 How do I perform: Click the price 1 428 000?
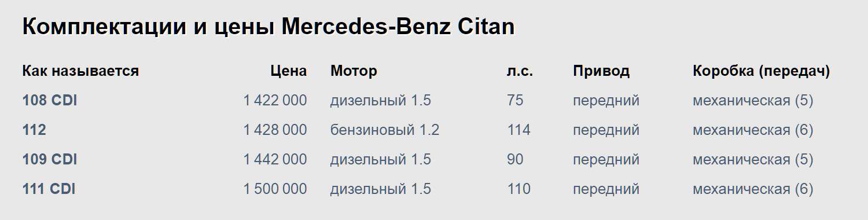click(x=275, y=130)
